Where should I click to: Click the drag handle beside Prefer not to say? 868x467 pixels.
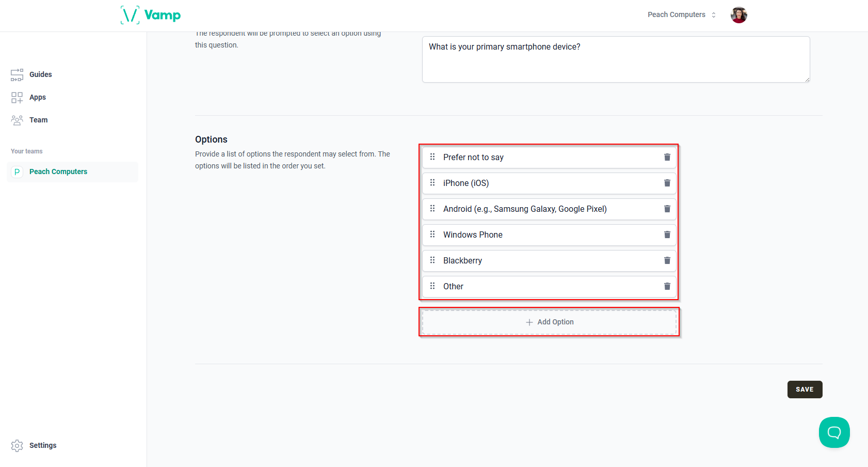click(432, 157)
